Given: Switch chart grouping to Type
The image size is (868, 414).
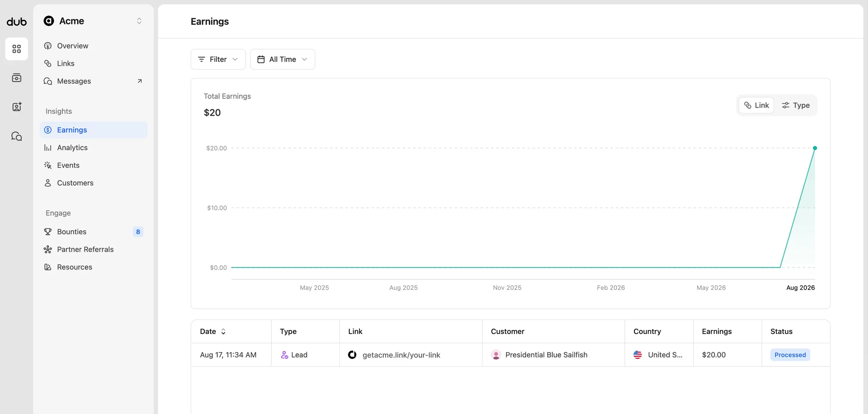Looking at the screenshot, I should click(796, 105).
